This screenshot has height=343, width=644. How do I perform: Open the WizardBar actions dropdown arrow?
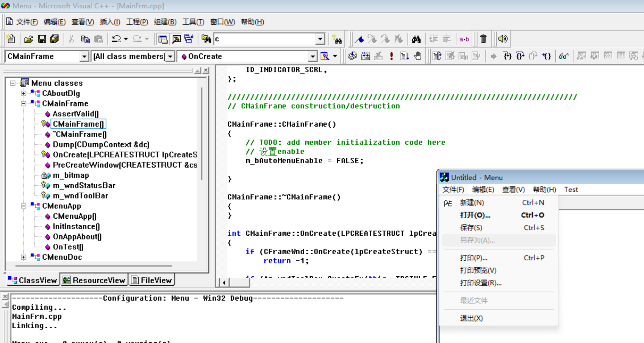[x=335, y=56]
